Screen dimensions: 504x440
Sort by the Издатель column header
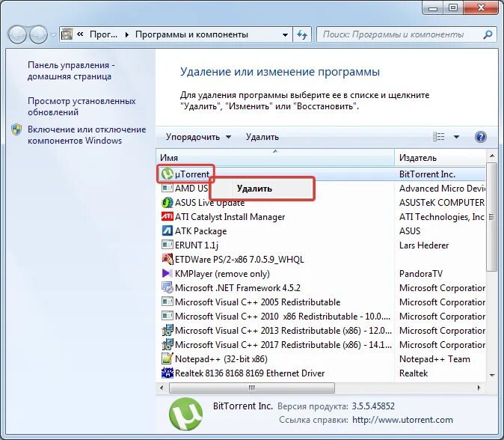click(x=440, y=158)
